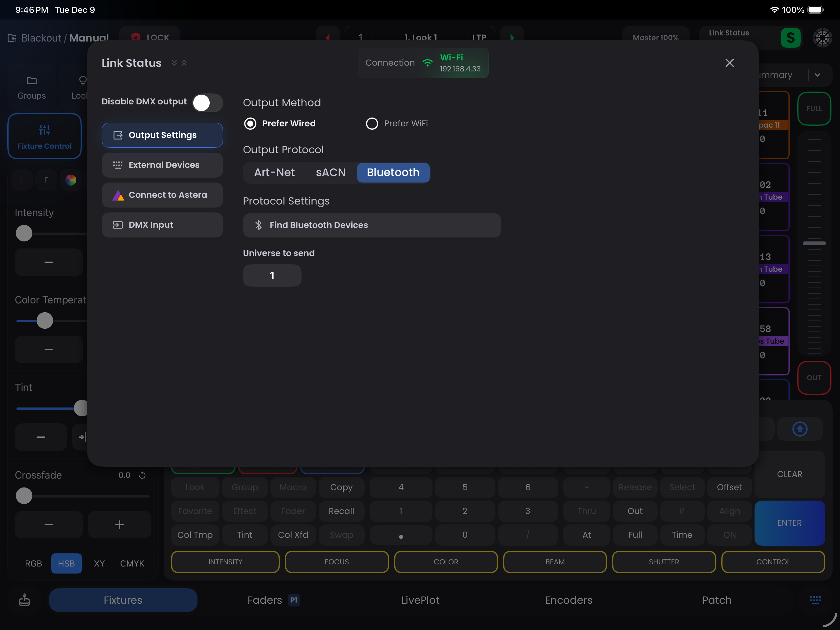This screenshot has width=840, height=630.
Task: Open the DMX Input section
Action: (x=162, y=225)
